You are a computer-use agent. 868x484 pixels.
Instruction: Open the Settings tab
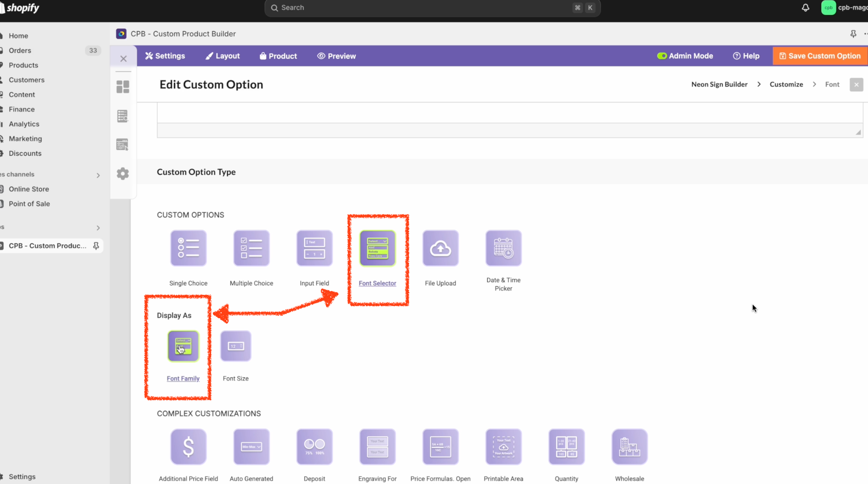click(x=165, y=56)
